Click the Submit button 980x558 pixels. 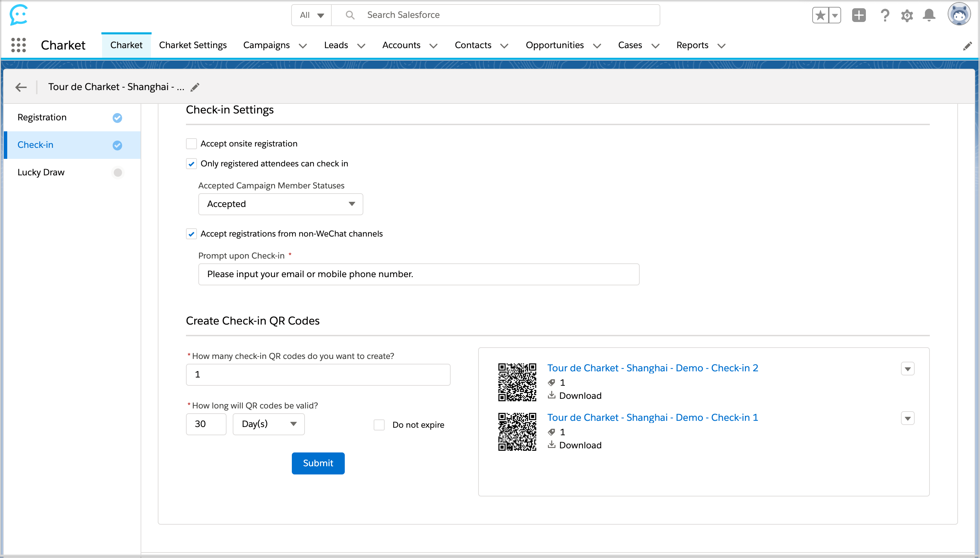click(x=318, y=463)
